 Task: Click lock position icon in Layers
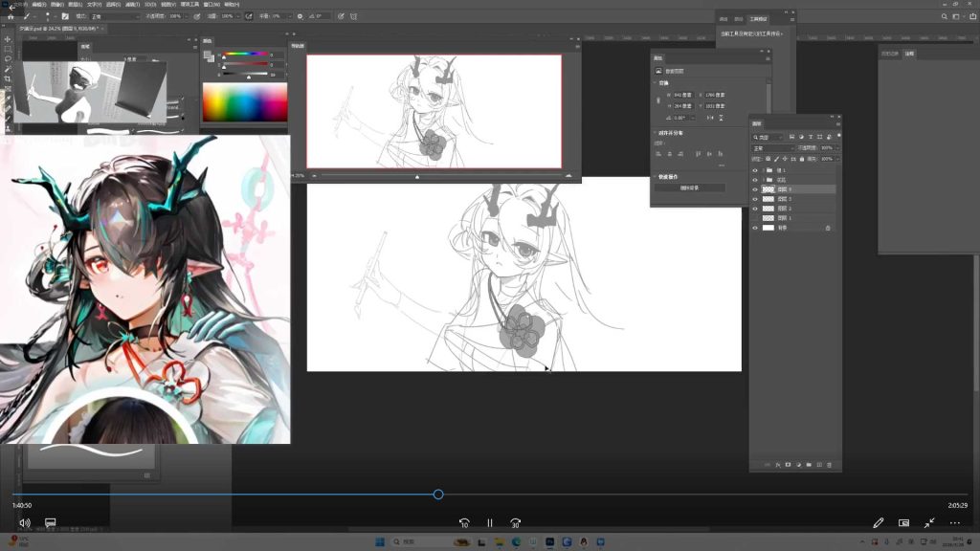785,159
